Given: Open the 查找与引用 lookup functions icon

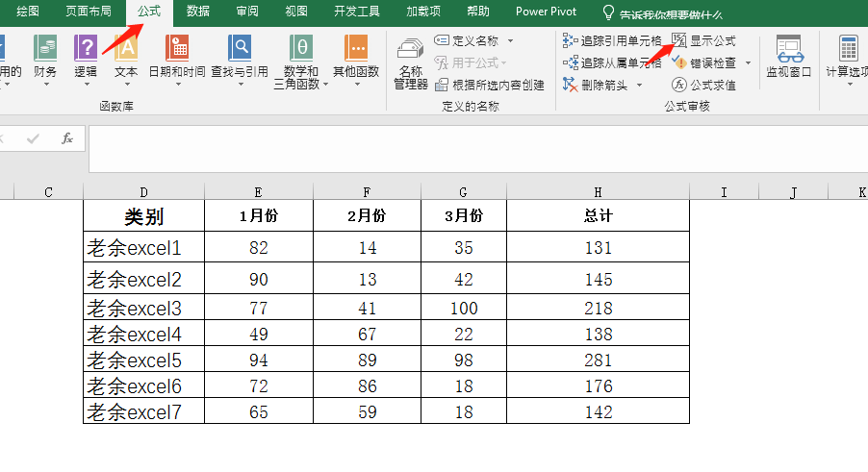Looking at the screenshot, I should 240,49.
